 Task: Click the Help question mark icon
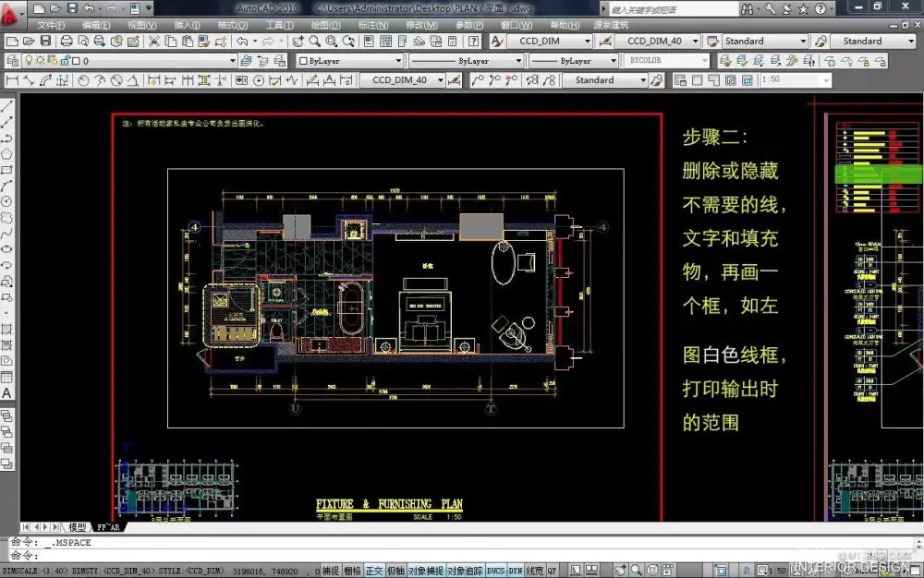(819, 8)
